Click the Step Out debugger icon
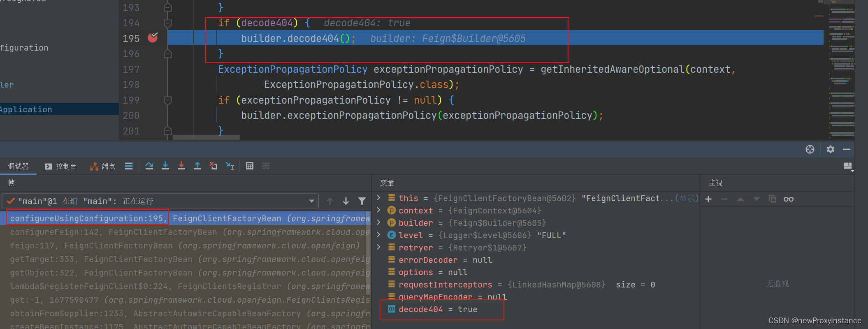The image size is (868, 329). [197, 166]
